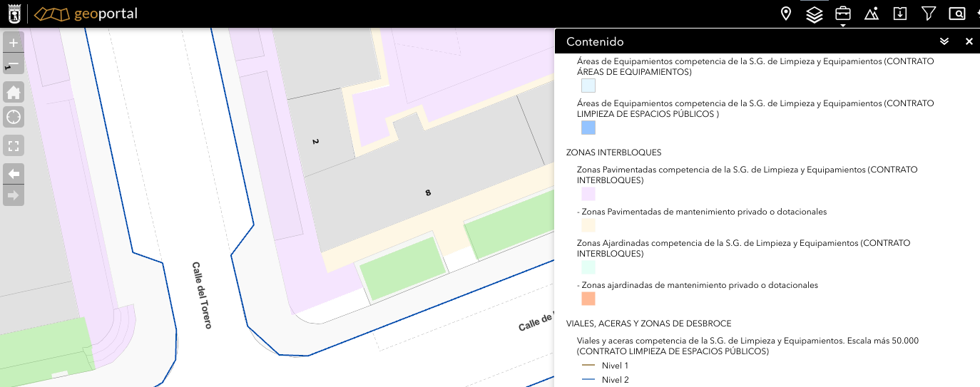This screenshot has height=387, width=980.
Task: Open the map search magnifier tool
Action: [x=956, y=14]
